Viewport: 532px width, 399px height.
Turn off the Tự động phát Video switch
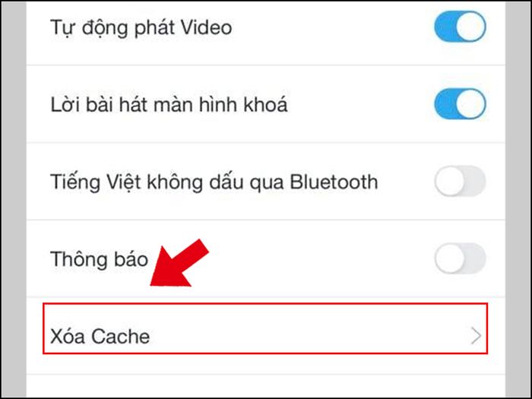[460, 27]
